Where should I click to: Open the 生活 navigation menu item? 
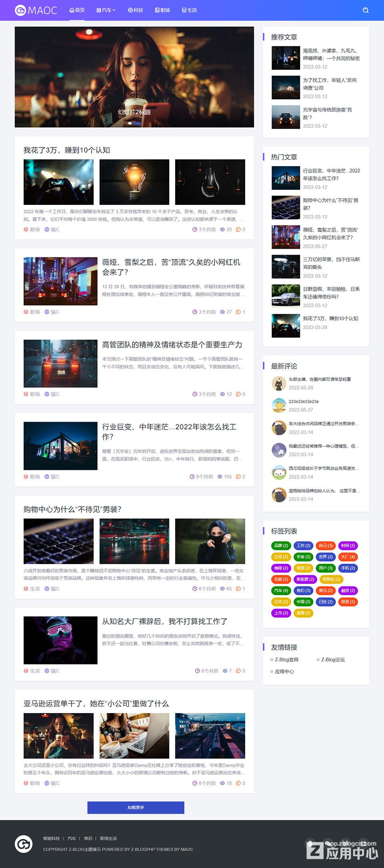(x=189, y=10)
